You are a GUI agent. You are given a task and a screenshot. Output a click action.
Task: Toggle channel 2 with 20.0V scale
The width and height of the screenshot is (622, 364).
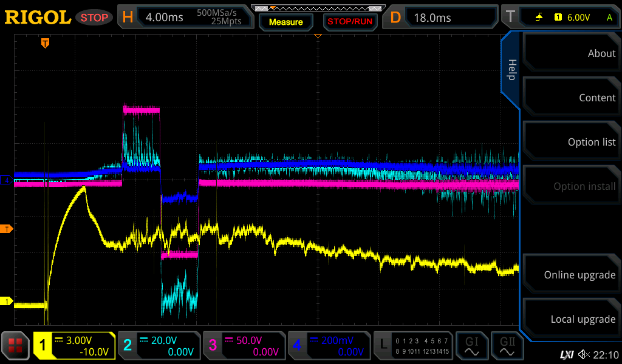click(159, 346)
